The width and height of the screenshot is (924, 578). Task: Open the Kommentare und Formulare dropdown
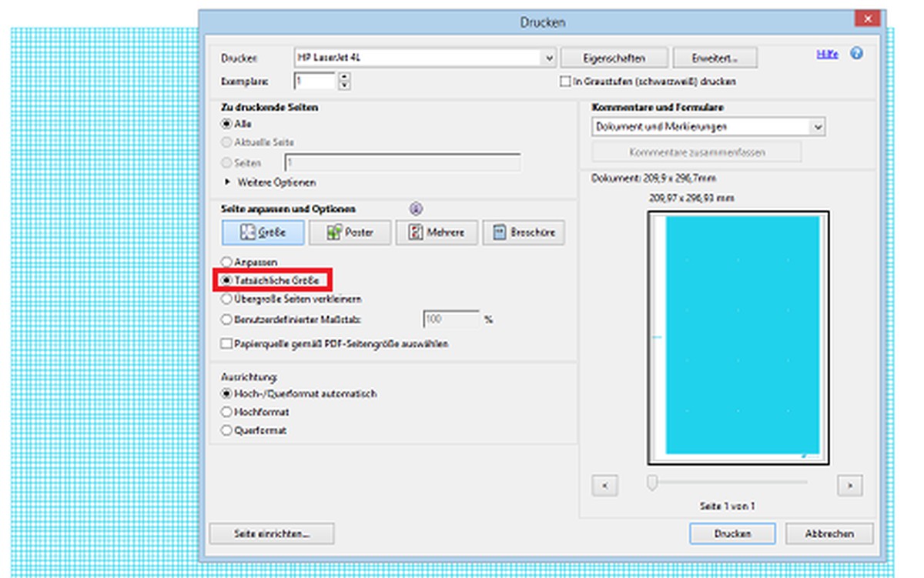[817, 127]
